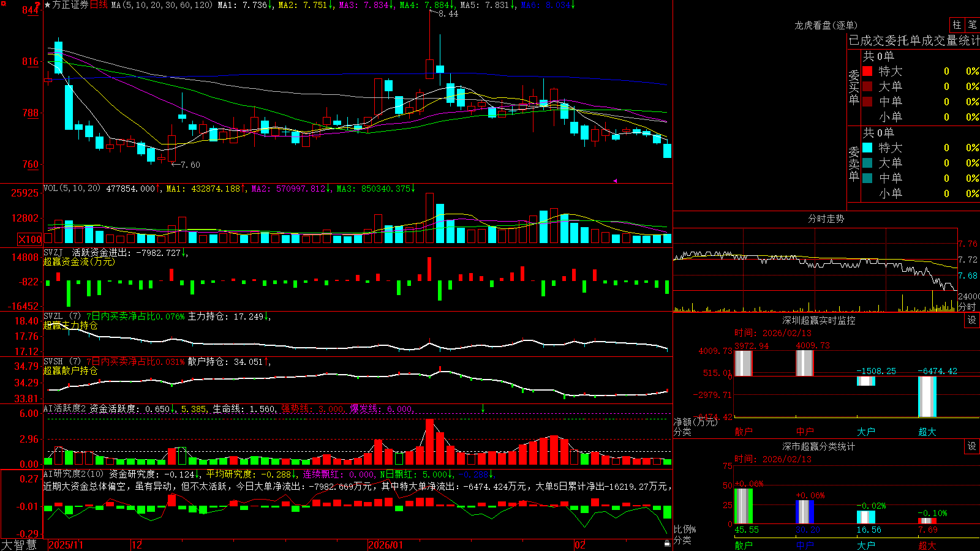Viewport: 980px width, 551px height.
Task: Click the lock icon at chart bottom-right
Action: coord(667,543)
